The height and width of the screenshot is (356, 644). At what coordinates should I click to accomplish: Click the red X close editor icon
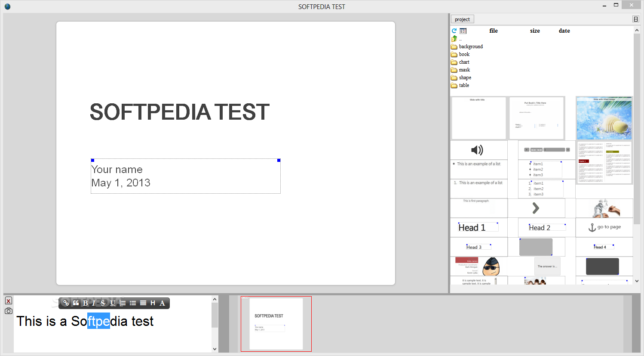click(x=9, y=300)
